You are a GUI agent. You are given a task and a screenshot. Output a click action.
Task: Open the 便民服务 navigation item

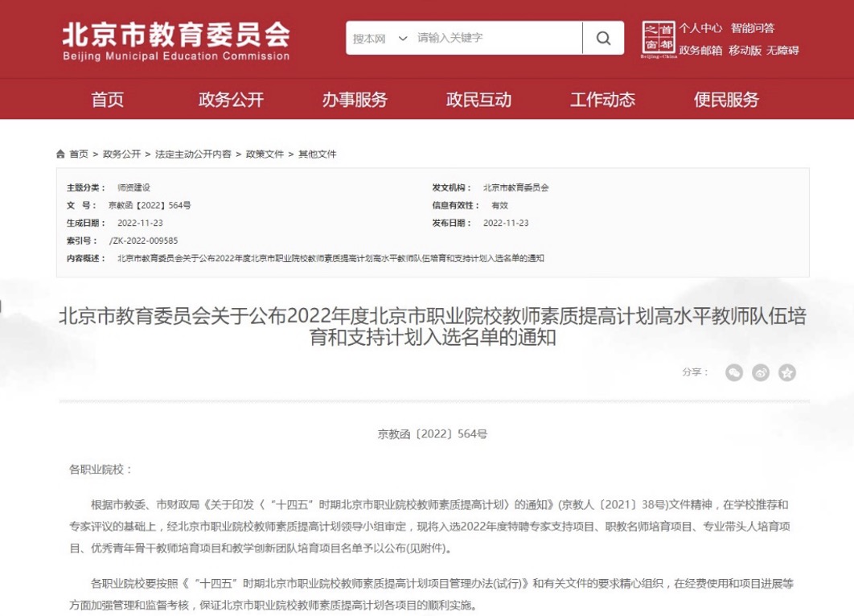726,100
